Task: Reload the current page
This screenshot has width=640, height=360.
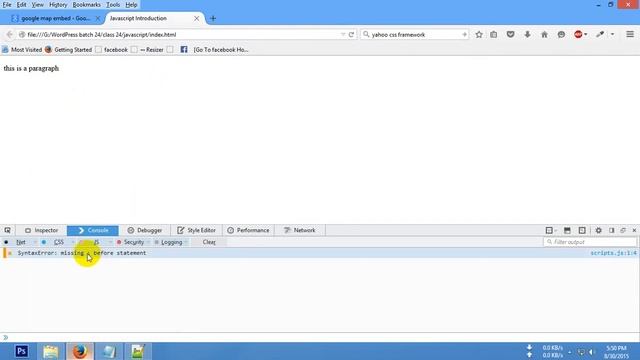Action: tap(351, 35)
